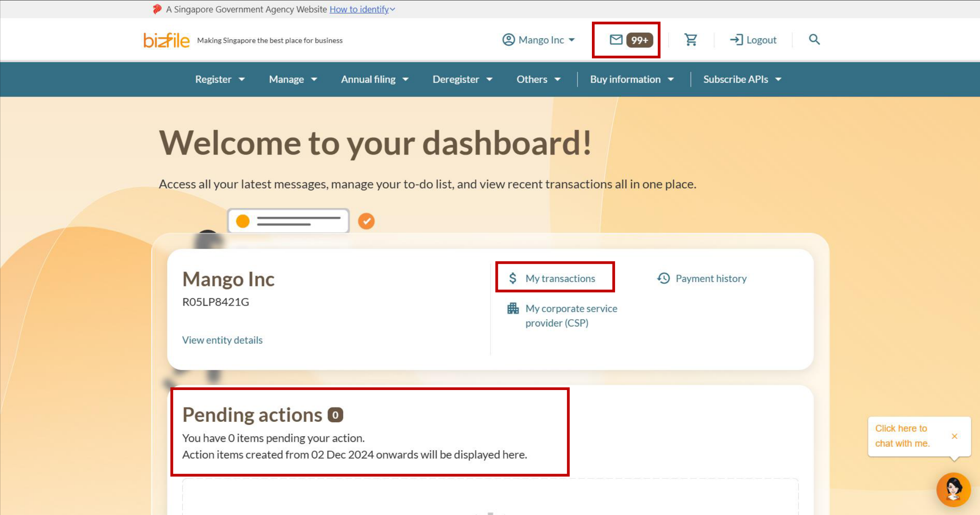The width and height of the screenshot is (980, 515).
Task: Open the Payment history link
Action: [x=711, y=278]
